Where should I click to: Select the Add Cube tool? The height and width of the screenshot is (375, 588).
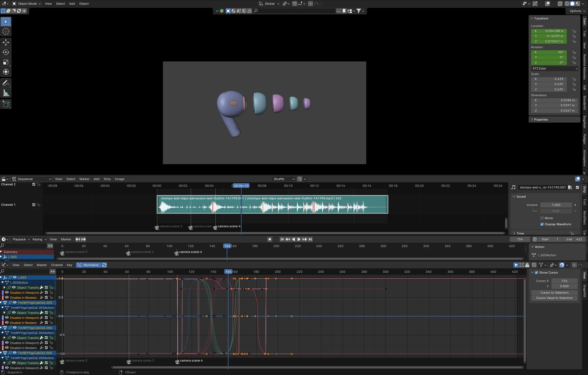coord(6,104)
